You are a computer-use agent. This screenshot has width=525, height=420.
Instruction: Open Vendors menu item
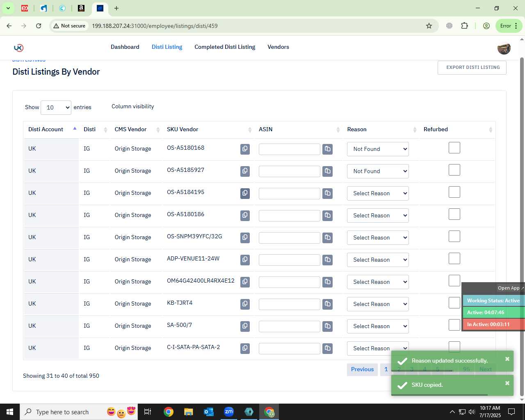click(278, 47)
